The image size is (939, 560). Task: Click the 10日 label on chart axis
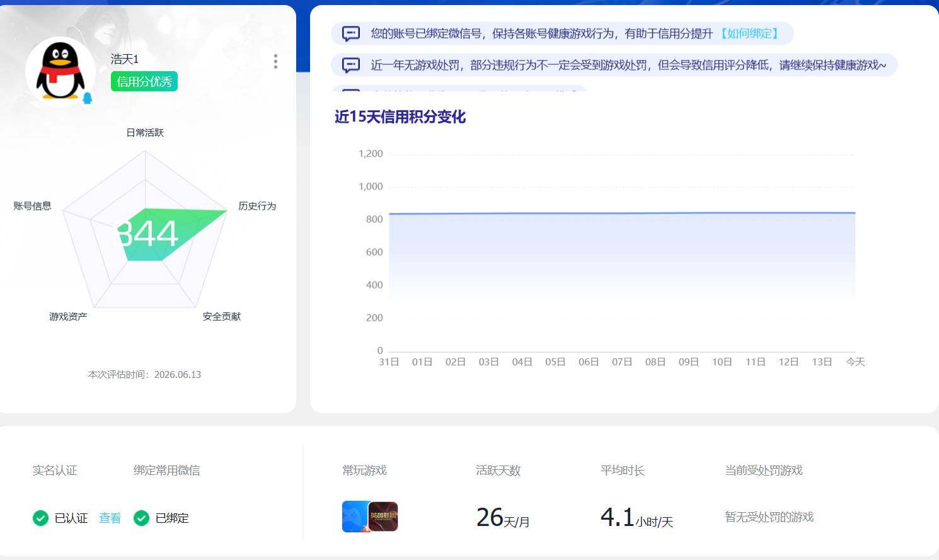tap(722, 362)
